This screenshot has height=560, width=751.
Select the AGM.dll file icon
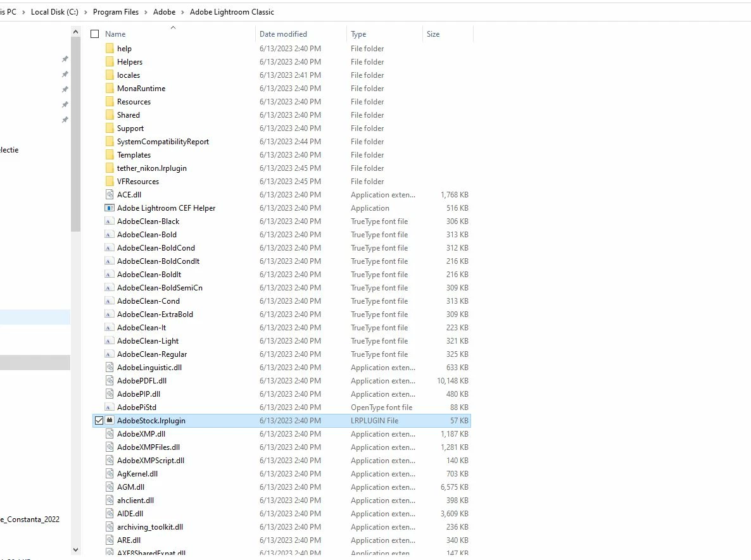[x=110, y=487]
